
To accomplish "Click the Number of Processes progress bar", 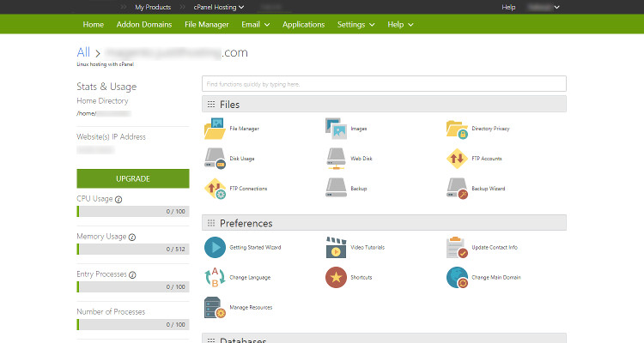I will [133, 324].
